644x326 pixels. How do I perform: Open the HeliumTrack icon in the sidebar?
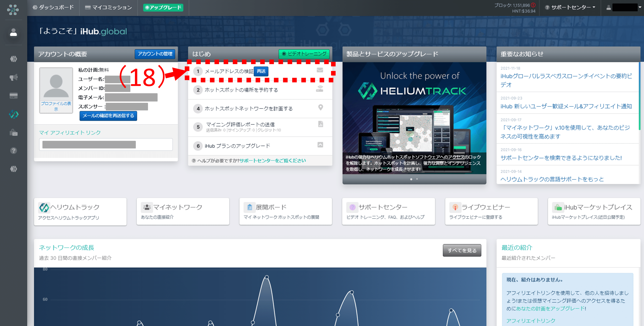[13, 114]
